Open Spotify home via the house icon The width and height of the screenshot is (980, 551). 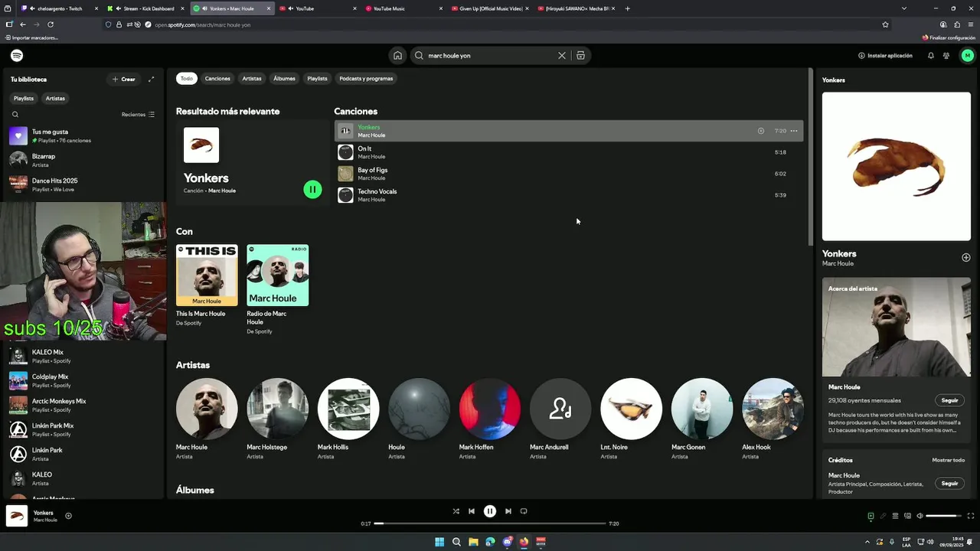click(397, 55)
